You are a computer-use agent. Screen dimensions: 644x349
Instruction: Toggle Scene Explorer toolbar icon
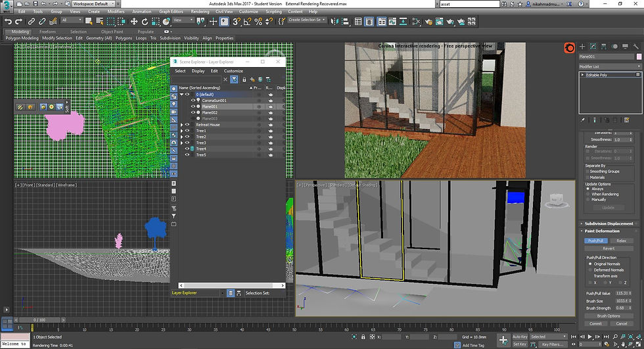358,21
